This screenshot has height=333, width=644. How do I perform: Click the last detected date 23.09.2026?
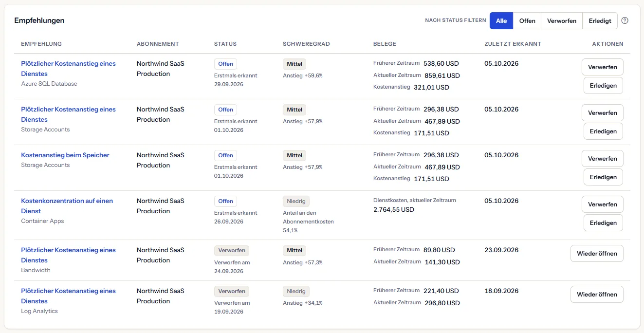coord(501,250)
